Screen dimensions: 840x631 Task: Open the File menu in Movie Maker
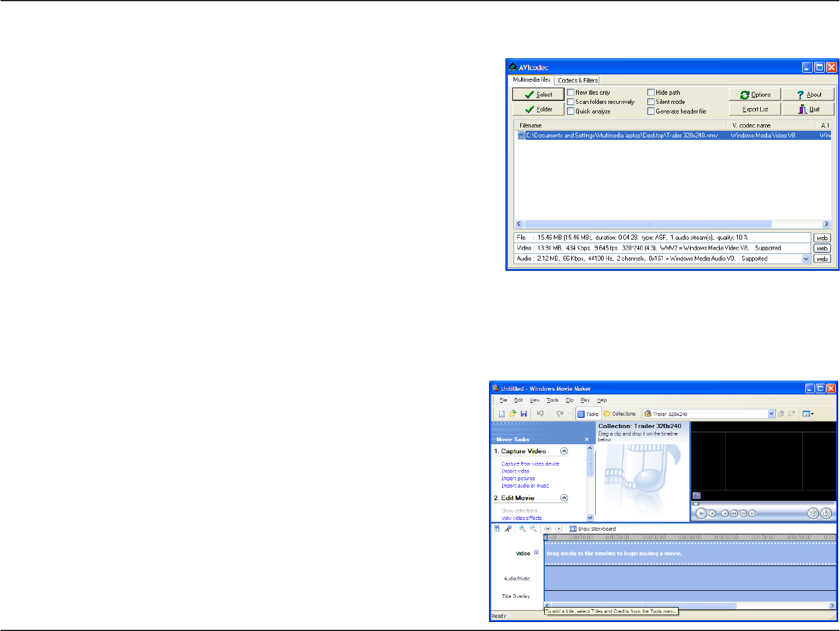pos(503,400)
